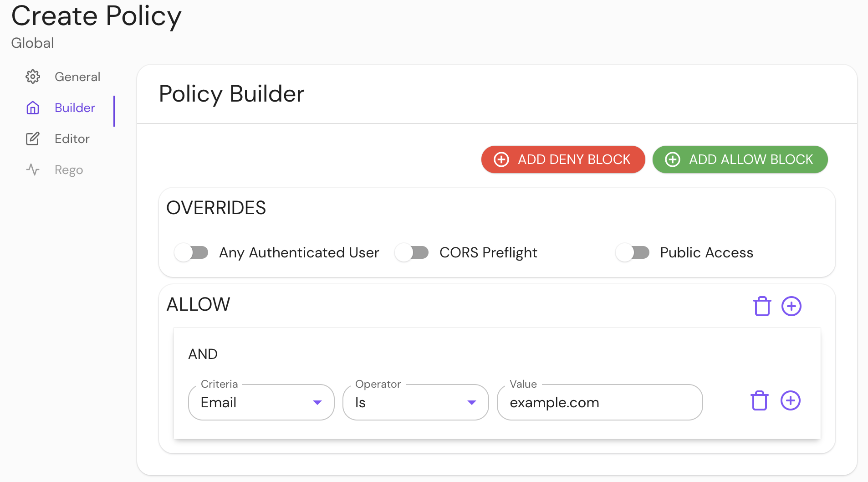Click the plus icon inside Add Deny Block
868x482 pixels.
[501, 159]
